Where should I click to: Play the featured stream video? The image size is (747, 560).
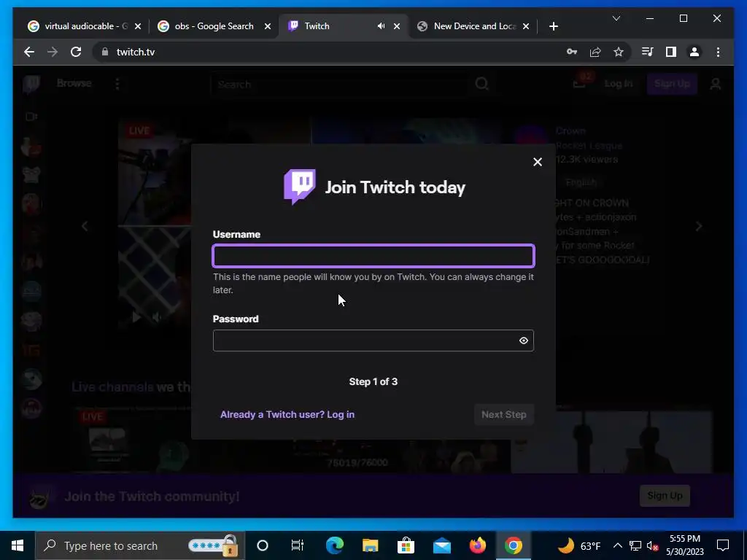136,316
